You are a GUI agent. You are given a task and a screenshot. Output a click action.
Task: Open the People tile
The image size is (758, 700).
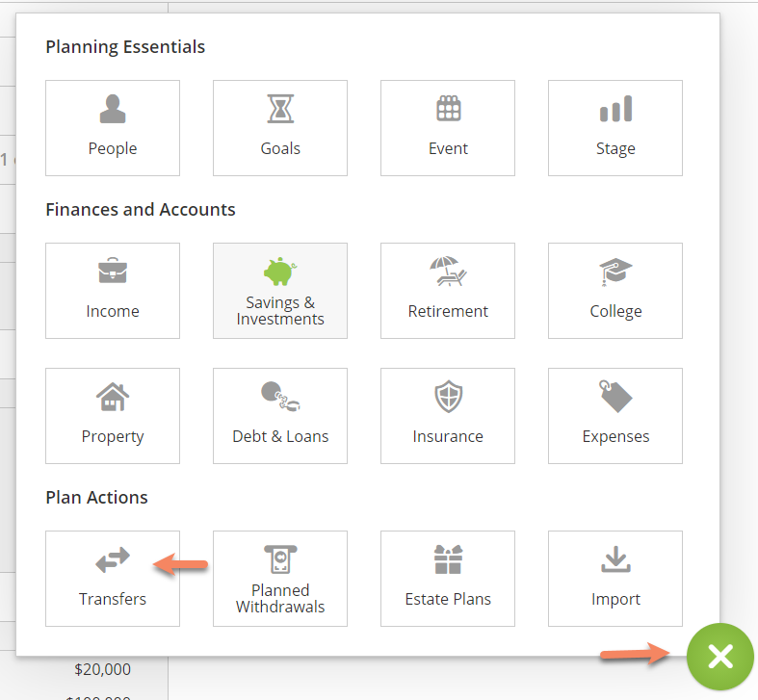(113, 128)
